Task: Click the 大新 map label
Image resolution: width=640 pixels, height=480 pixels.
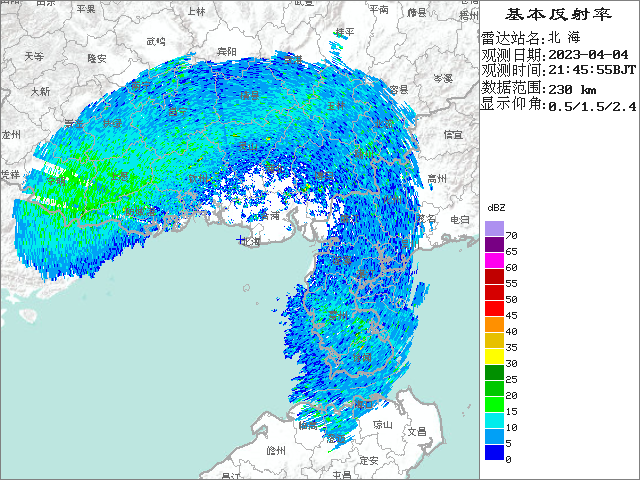Action: coord(41,91)
